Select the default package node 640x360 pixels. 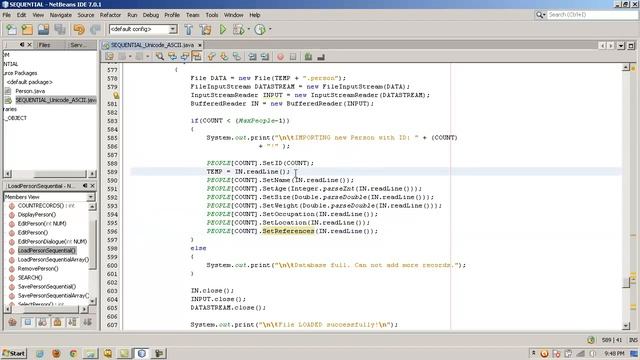pos(29,82)
